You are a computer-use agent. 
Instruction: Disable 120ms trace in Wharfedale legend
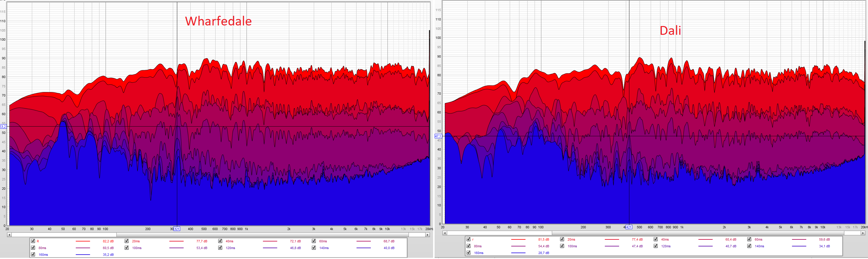pos(220,248)
